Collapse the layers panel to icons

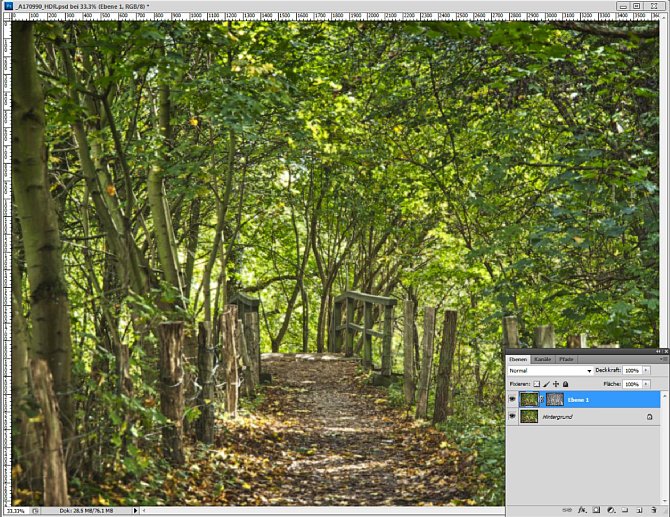(658, 351)
